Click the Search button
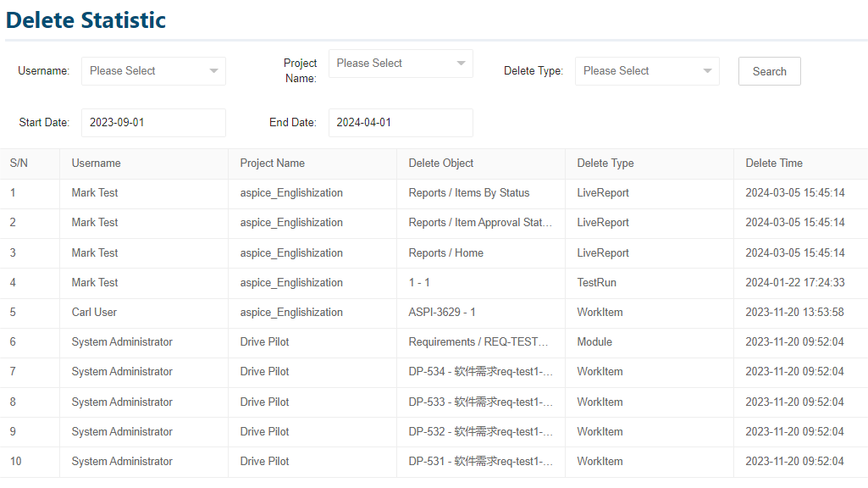 point(770,71)
